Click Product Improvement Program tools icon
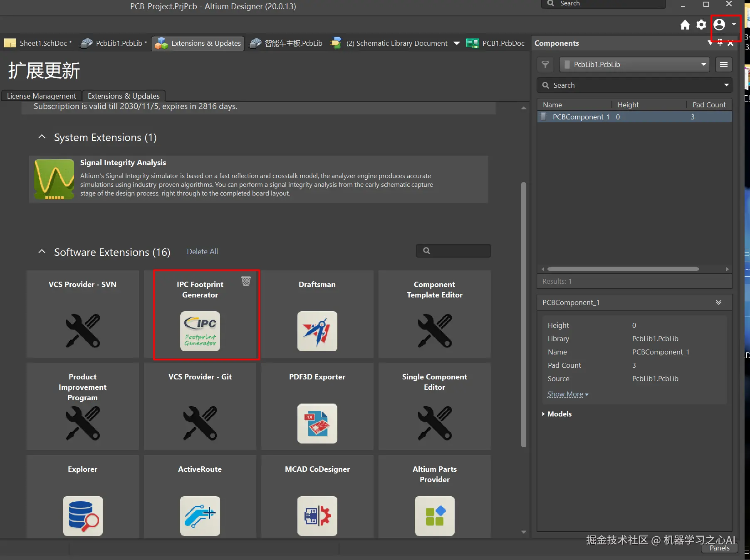 pos(83,423)
